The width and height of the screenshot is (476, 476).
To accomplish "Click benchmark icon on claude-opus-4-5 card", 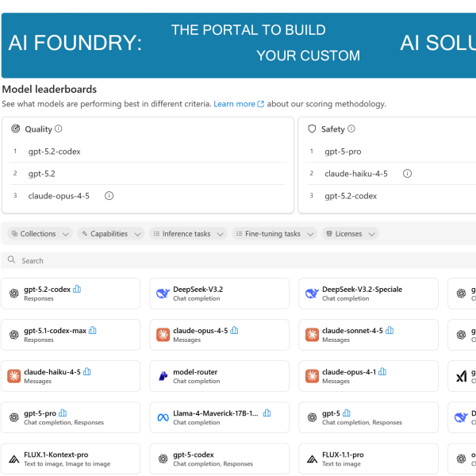I will point(234,330).
